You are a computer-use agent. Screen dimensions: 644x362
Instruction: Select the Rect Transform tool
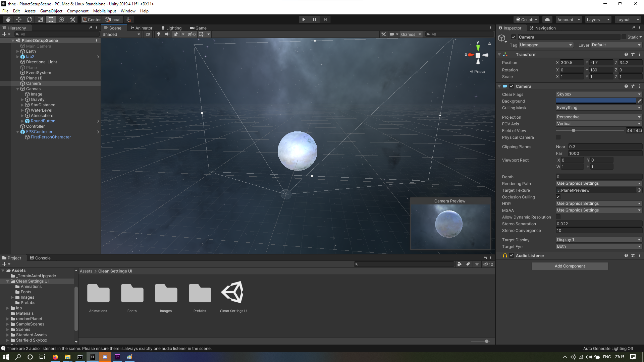tap(51, 19)
